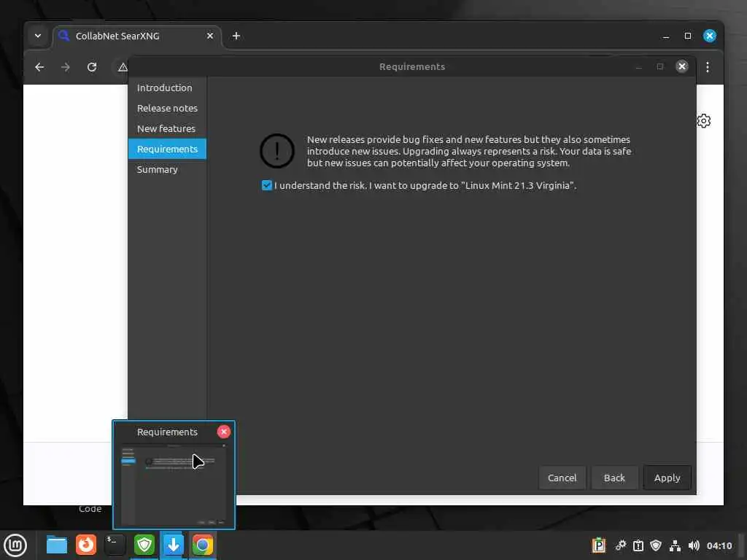Close the CollabNet SearXNG tab
Image resolution: width=747 pixels, height=560 pixels.
click(209, 36)
